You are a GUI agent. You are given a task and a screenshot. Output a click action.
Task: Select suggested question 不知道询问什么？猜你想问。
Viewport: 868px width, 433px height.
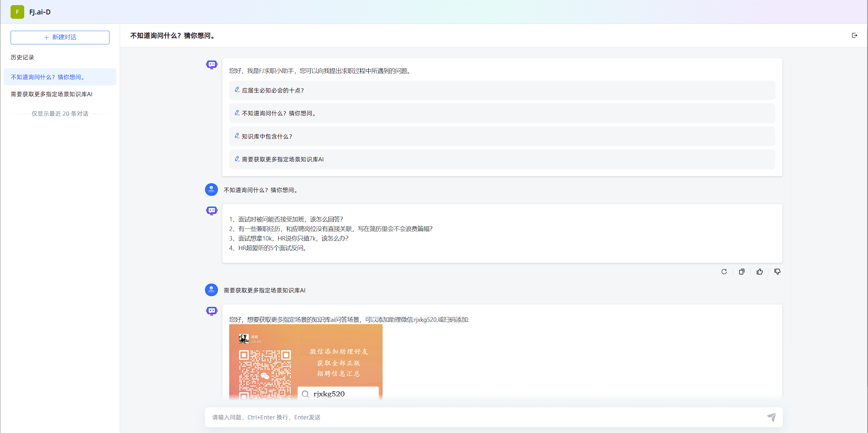[502, 113]
